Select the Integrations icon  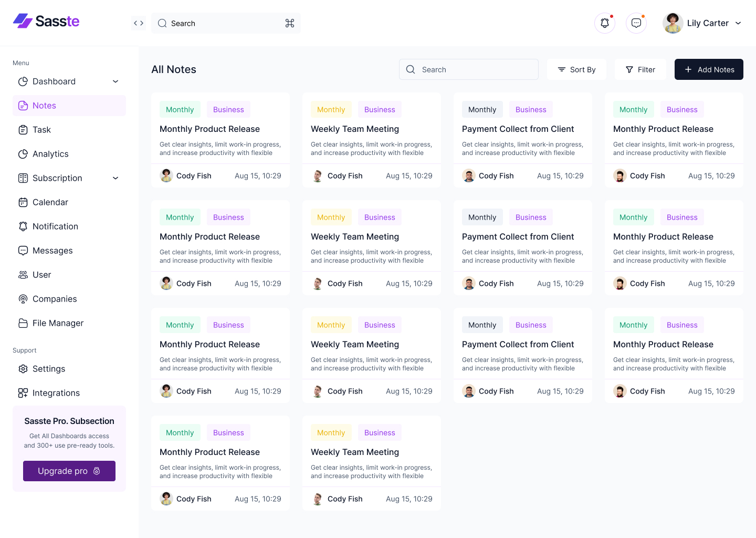23,392
